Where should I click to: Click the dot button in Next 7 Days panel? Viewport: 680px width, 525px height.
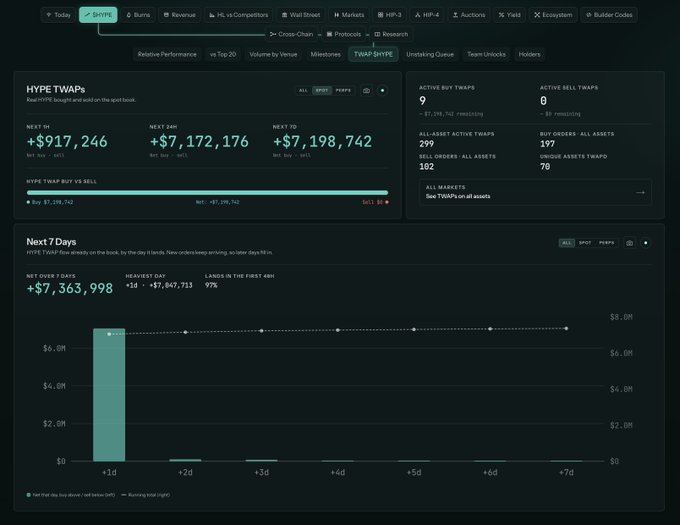[645, 243]
